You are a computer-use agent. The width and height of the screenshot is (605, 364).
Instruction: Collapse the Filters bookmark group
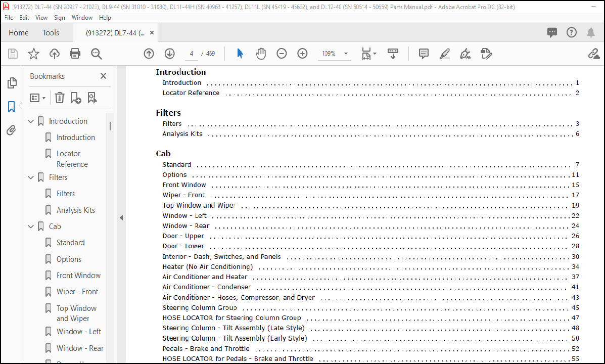(x=31, y=177)
